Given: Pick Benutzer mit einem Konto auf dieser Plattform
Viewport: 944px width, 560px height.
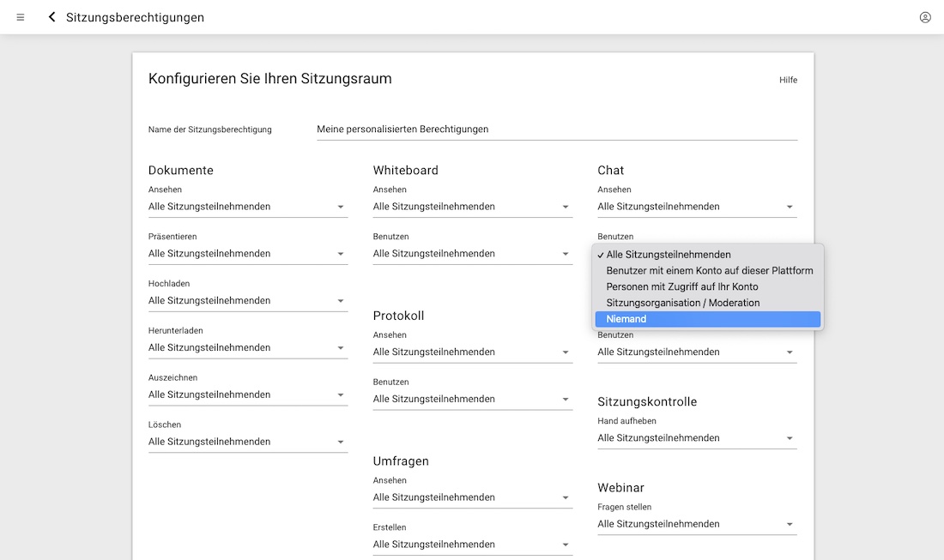Looking at the screenshot, I should click(x=707, y=270).
